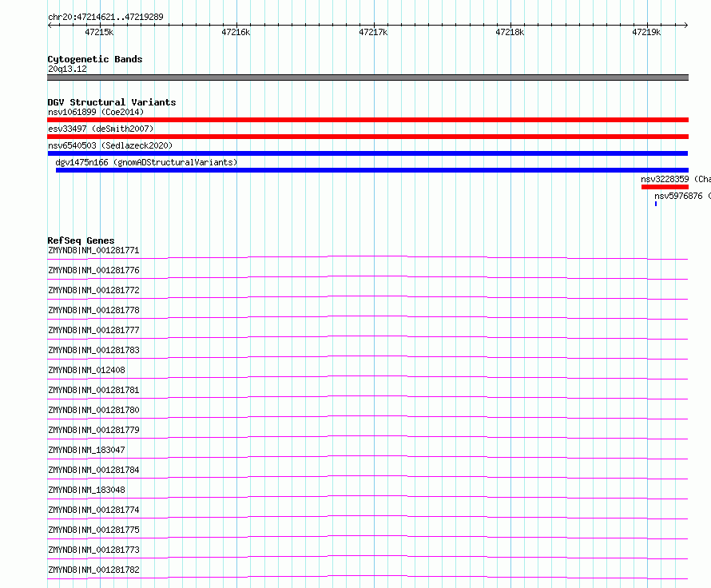Select transcript ZMYND8|NM_001281780

coord(93,410)
